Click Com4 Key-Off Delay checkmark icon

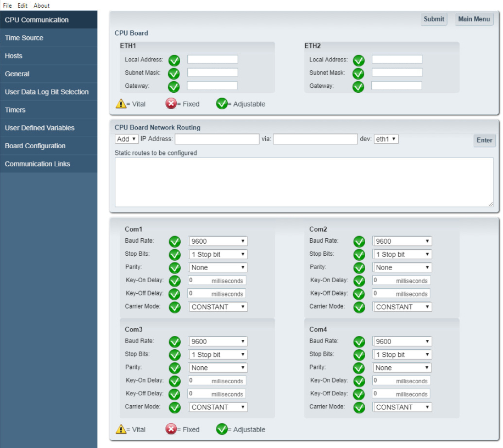click(359, 394)
